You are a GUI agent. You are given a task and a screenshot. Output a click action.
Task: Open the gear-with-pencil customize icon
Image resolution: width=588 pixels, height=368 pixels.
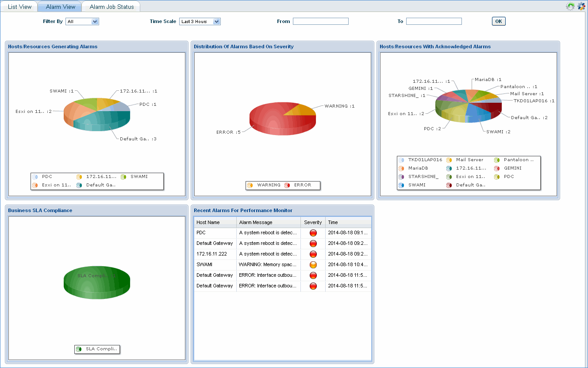[x=581, y=6]
